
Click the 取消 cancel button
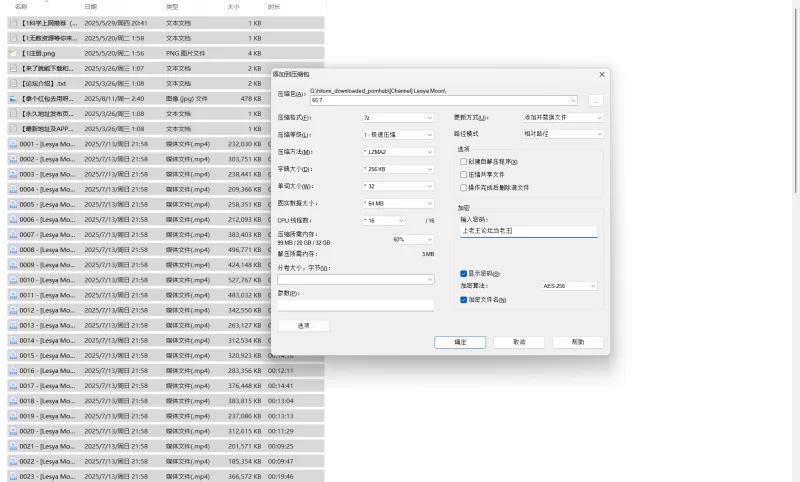pyautogui.click(x=519, y=342)
